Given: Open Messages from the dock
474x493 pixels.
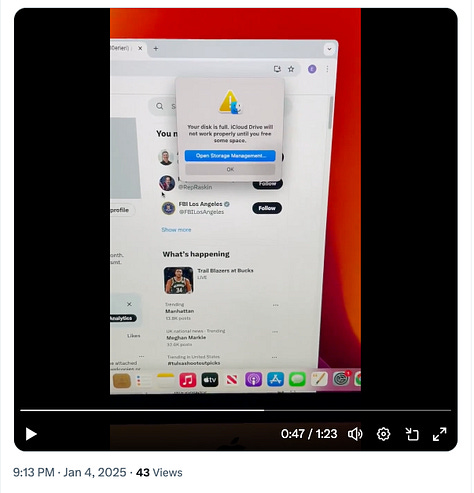Looking at the screenshot, I should 297,379.
